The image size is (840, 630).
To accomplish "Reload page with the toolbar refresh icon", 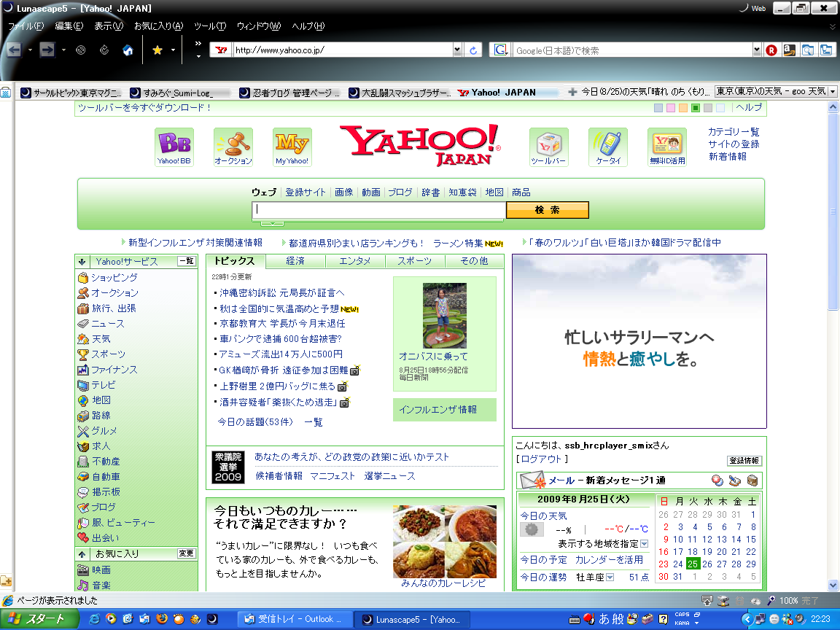I will [x=104, y=50].
